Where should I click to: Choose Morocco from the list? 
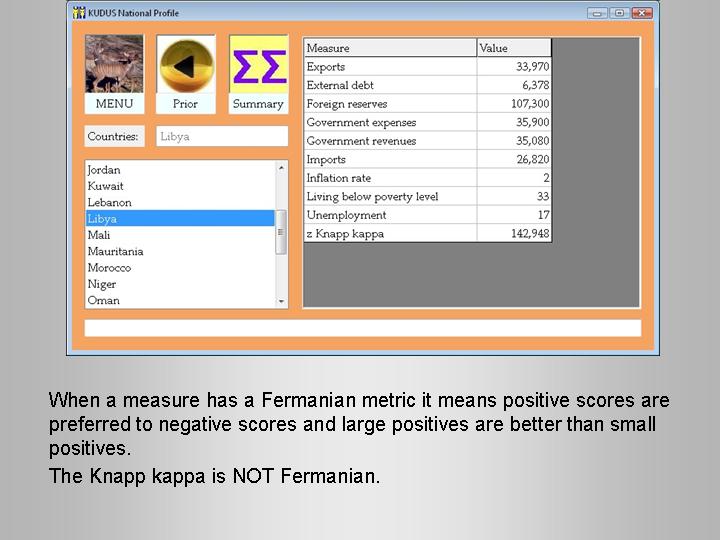[109, 268]
